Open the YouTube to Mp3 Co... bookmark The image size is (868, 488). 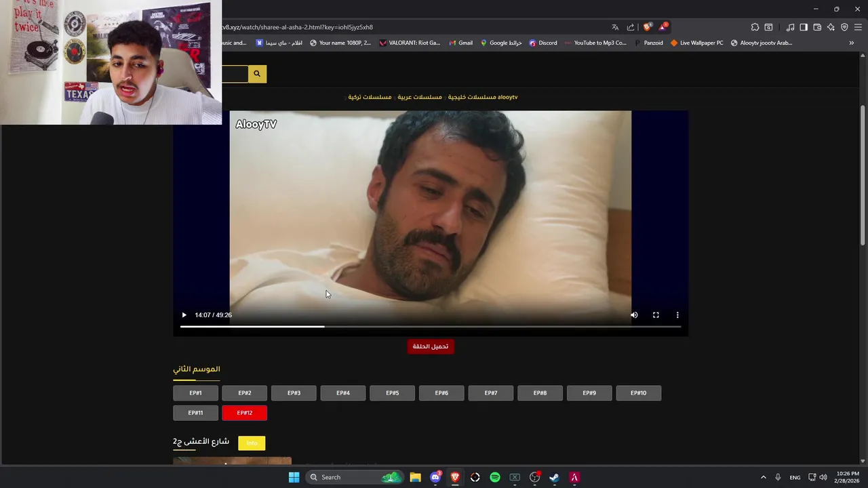coord(595,43)
